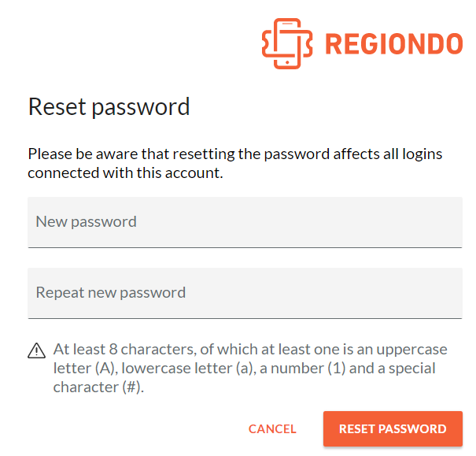Click 'At least 8 characters' in the hint
This screenshot has height=456, width=476.
pyautogui.click(x=124, y=350)
